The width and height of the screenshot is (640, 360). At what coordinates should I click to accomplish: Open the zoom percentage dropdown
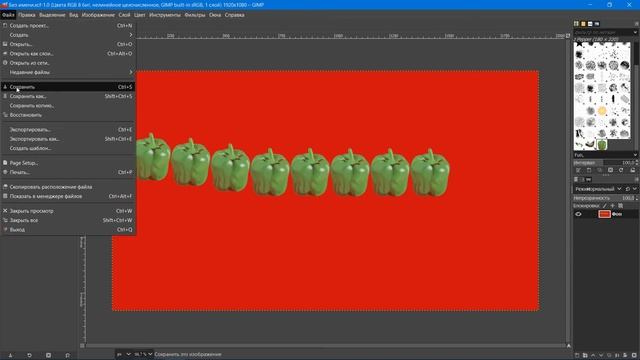(143, 354)
